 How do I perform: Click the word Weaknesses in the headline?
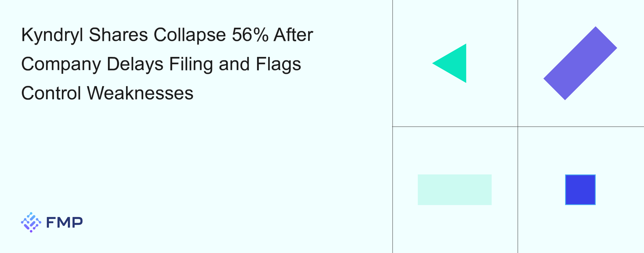(x=140, y=93)
